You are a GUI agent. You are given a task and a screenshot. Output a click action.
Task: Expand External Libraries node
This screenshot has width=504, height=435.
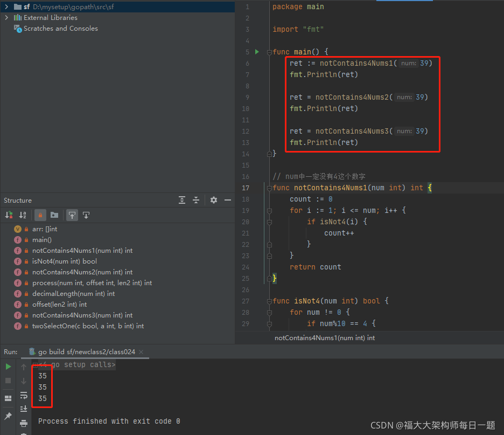point(6,18)
